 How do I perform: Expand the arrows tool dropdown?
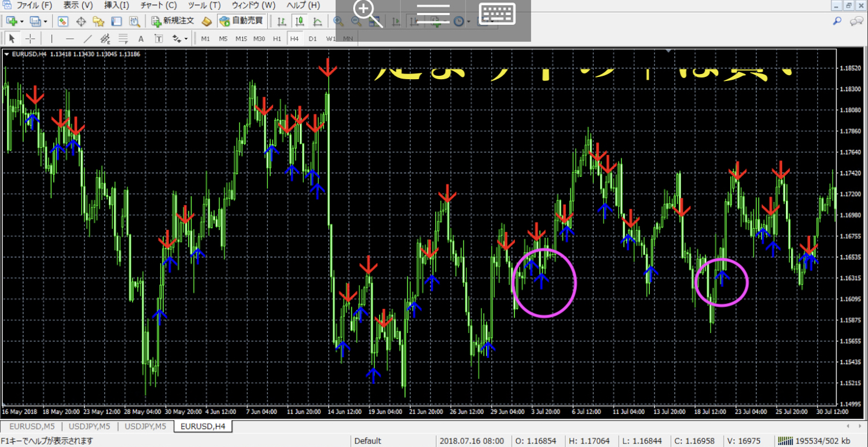[x=186, y=39]
